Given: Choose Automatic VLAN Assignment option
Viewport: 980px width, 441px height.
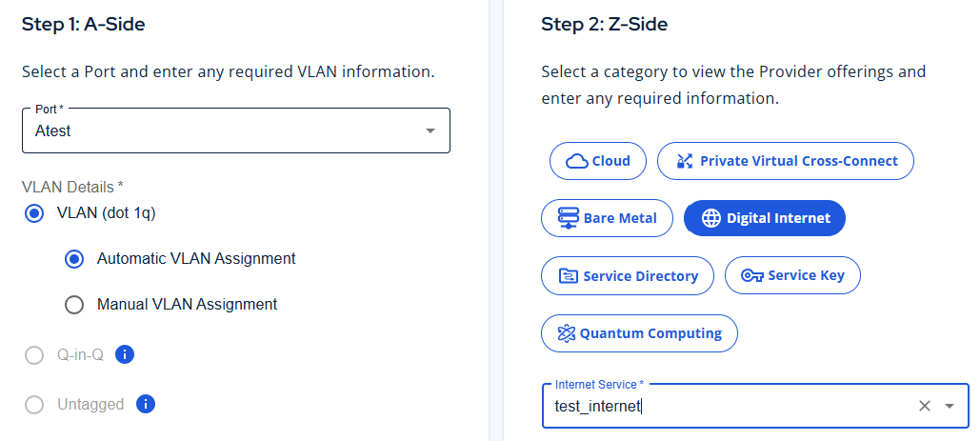Looking at the screenshot, I should tap(74, 259).
